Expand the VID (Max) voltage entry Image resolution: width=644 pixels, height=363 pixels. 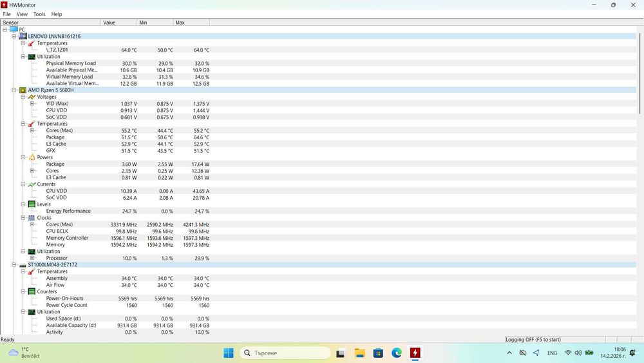pyautogui.click(x=32, y=104)
